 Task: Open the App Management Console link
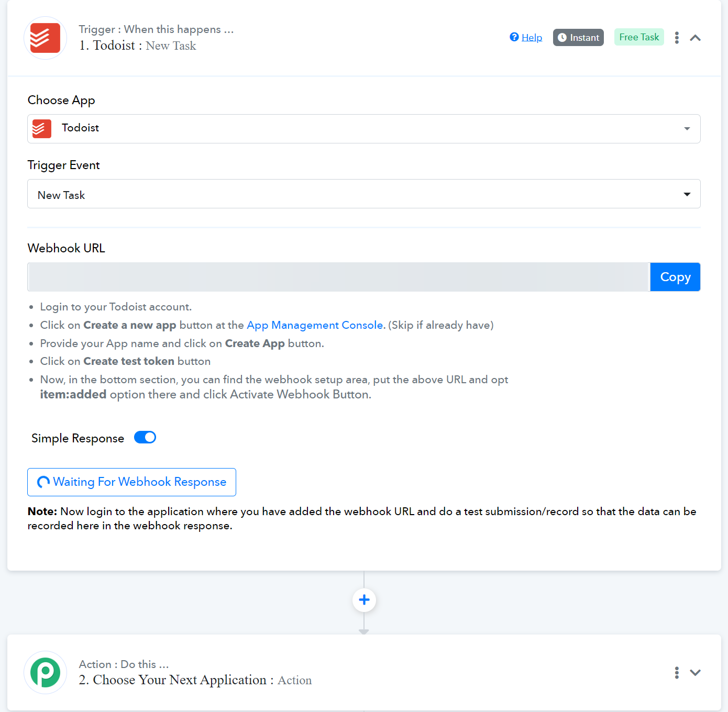315,325
